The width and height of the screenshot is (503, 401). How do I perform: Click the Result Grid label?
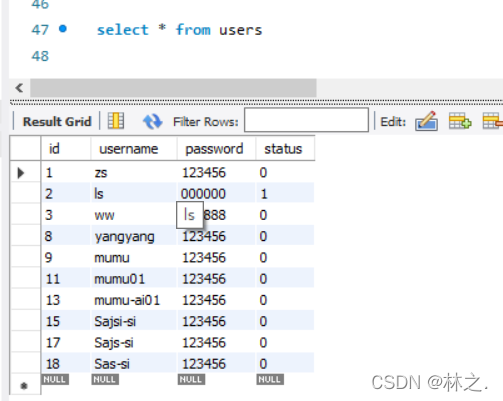tap(57, 122)
